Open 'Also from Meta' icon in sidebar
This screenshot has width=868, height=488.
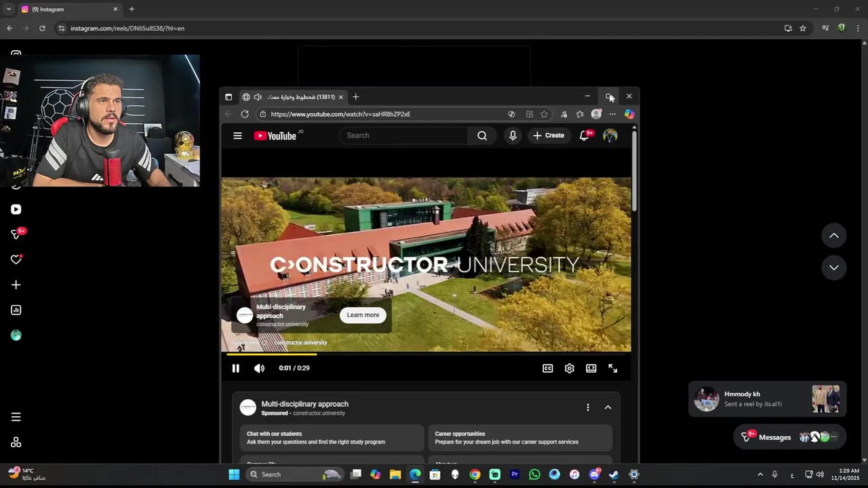click(16, 443)
